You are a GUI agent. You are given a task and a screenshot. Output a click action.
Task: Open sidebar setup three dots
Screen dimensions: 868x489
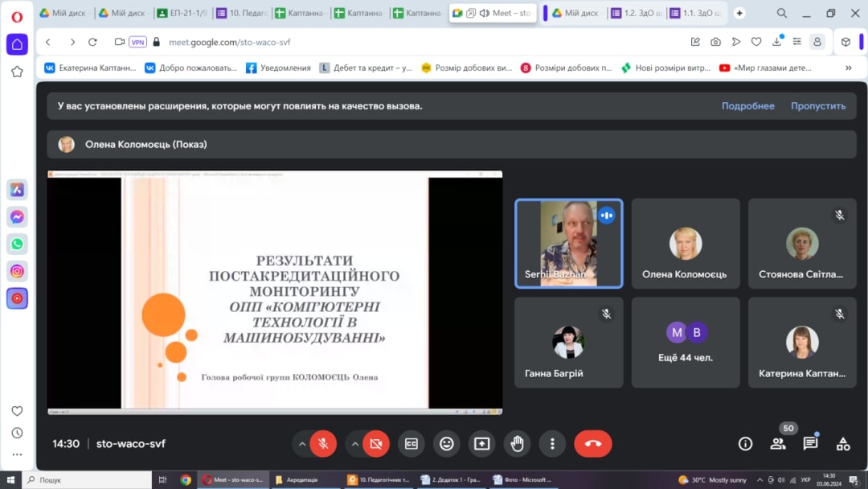pos(17,454)
